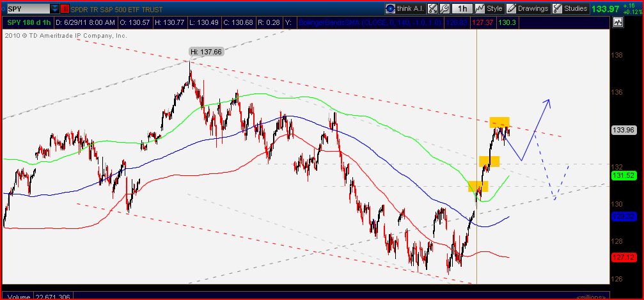The width and height of the screenshot is (644, 300).
Task: Click the 136 price axis label
Action: pos(618,92)
